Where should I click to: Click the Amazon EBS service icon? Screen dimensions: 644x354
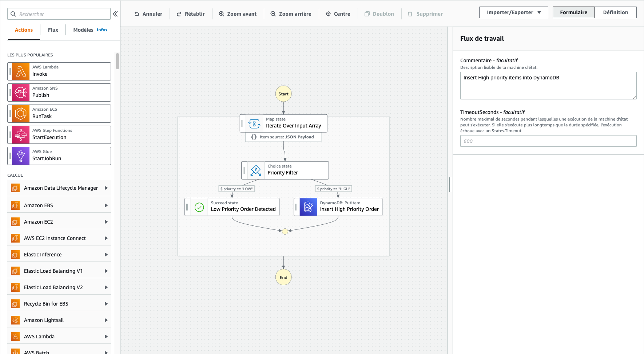(15, 205)
